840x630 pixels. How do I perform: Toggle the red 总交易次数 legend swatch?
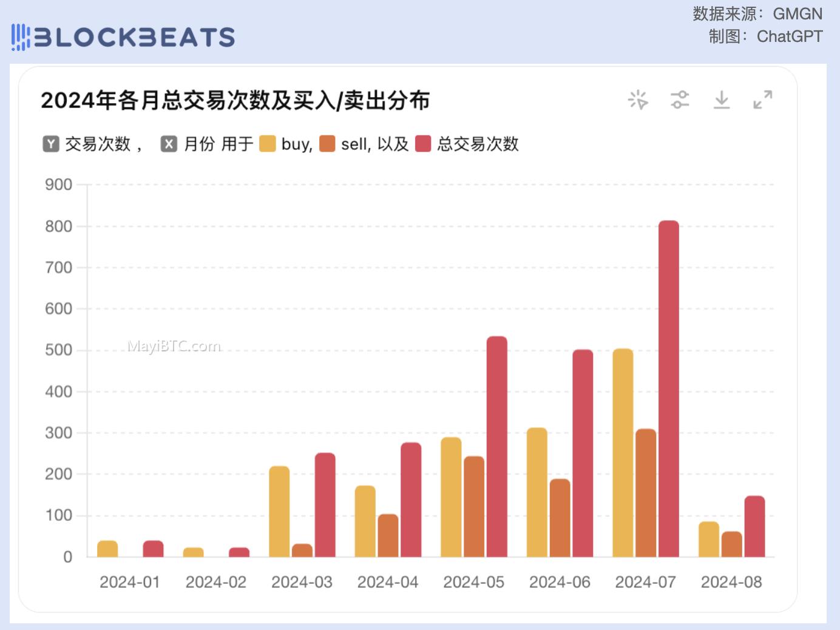click(423, 144)
